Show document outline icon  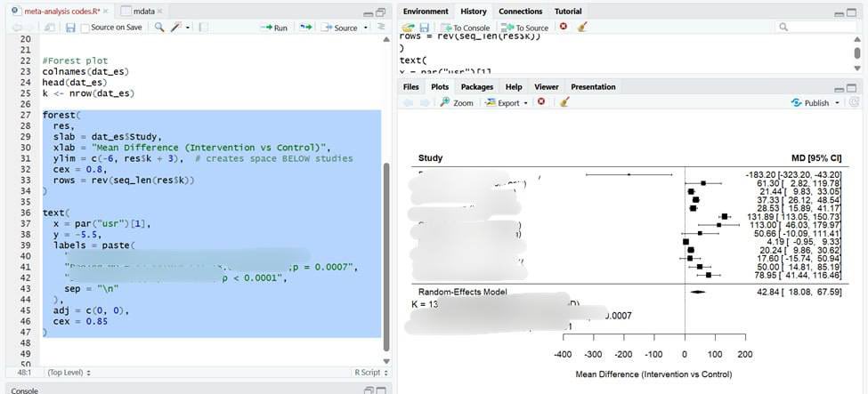tap(381, 27)
